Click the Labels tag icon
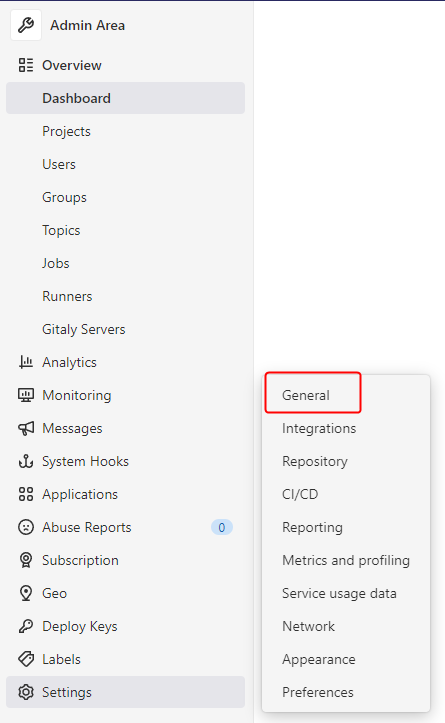The width and height of the screenshot is (445, 723). [26, 659]
